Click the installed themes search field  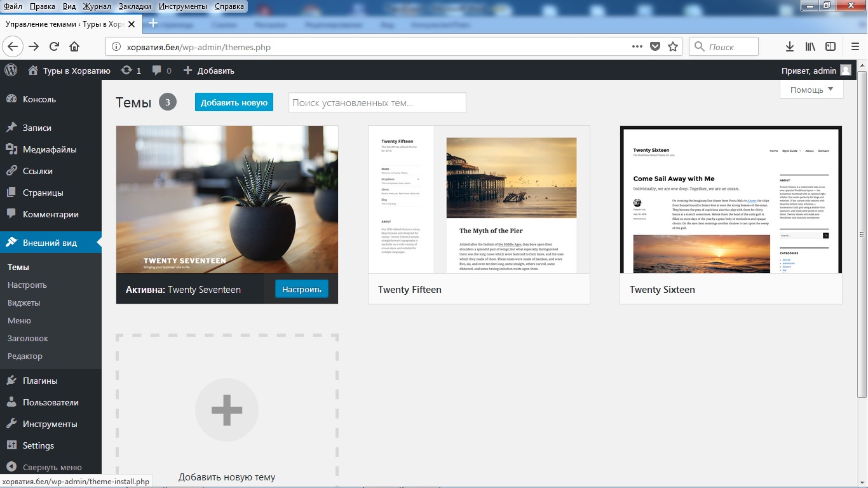(x=377, y=102)
